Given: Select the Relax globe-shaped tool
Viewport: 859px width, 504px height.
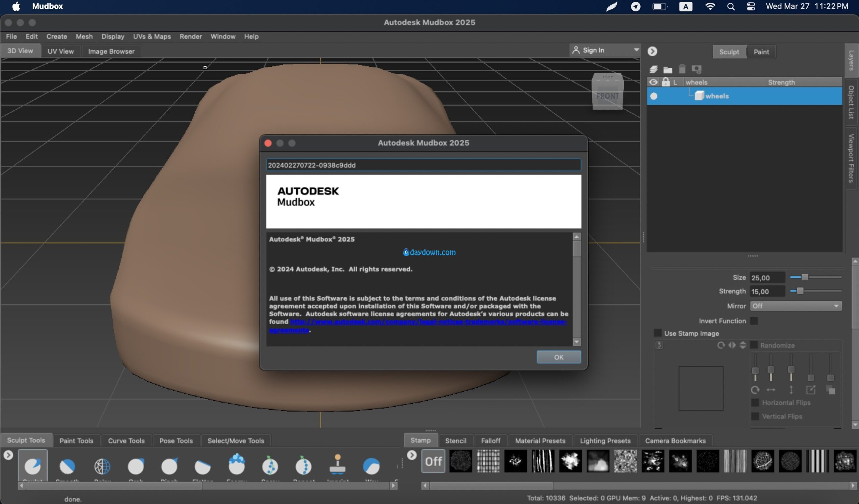Looking at the screenshot, I should pos(102,466).
